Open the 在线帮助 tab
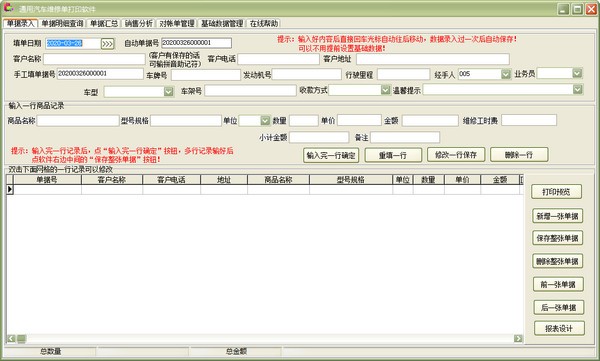The height and width of the screenshot is (361, 600). [x=264, y=23]
